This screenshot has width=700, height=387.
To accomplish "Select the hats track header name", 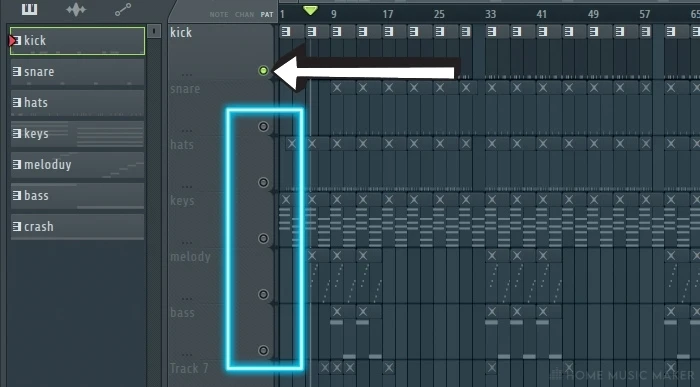I will pos(182,145).
